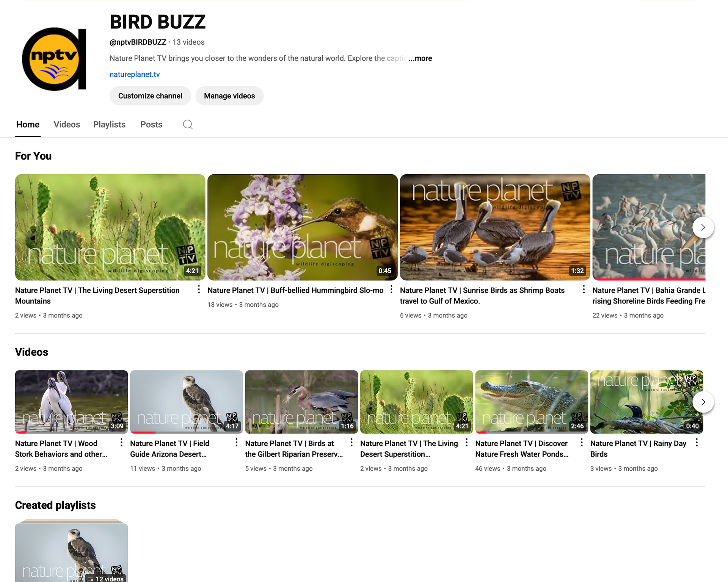Screen dimensions: 728x582
Task: Click the Manage videos button
Action: [229, 96]
